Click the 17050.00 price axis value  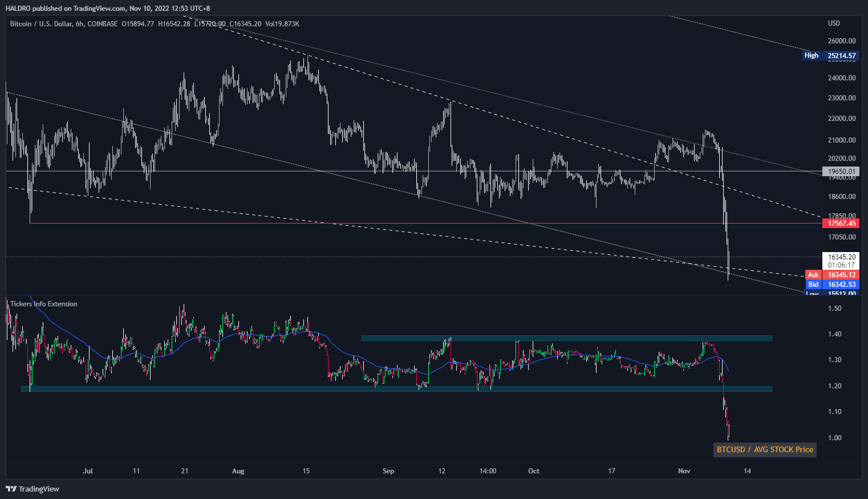[x=842, y=237]
